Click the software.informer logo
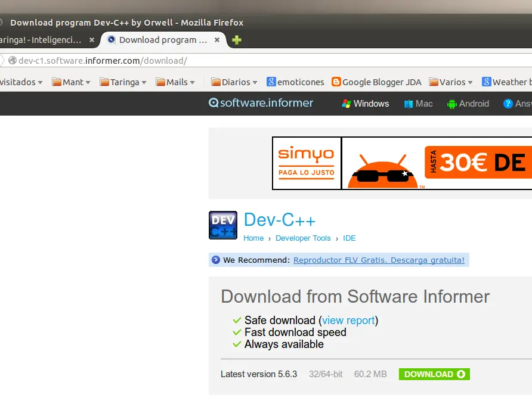Screen dimensions: 532x398 coord(261,102)
